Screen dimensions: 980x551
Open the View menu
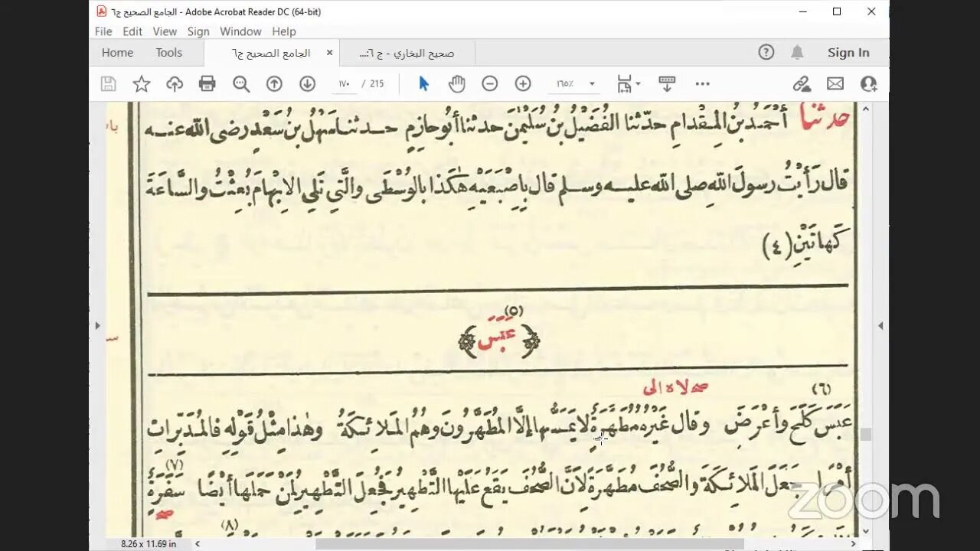[165, 31]
